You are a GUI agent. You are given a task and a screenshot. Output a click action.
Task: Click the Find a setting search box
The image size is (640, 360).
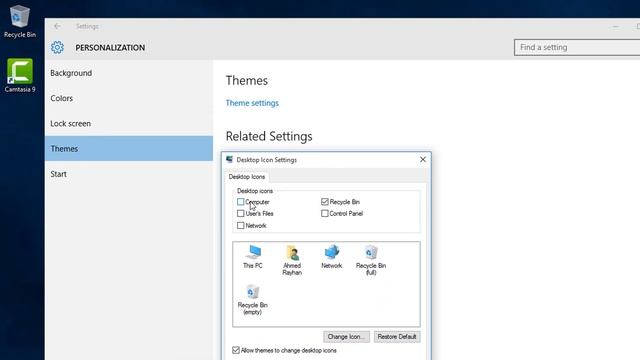[577, 47]
